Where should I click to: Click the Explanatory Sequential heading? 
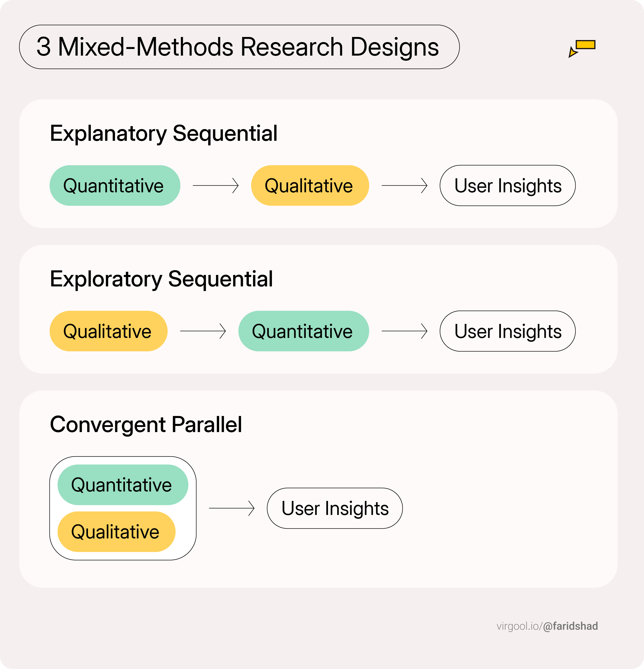[163, 133]
